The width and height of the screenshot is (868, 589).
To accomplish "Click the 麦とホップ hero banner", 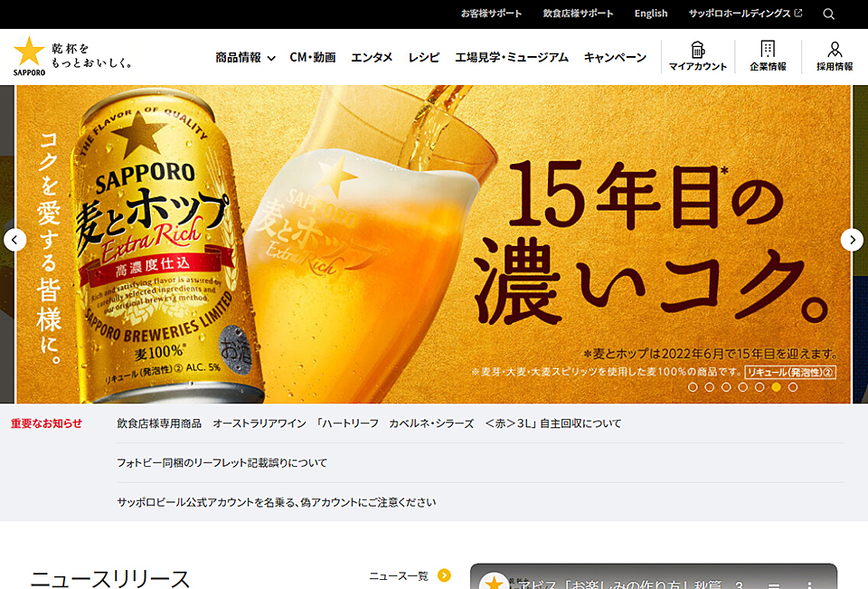I will [x=433, y=243].
